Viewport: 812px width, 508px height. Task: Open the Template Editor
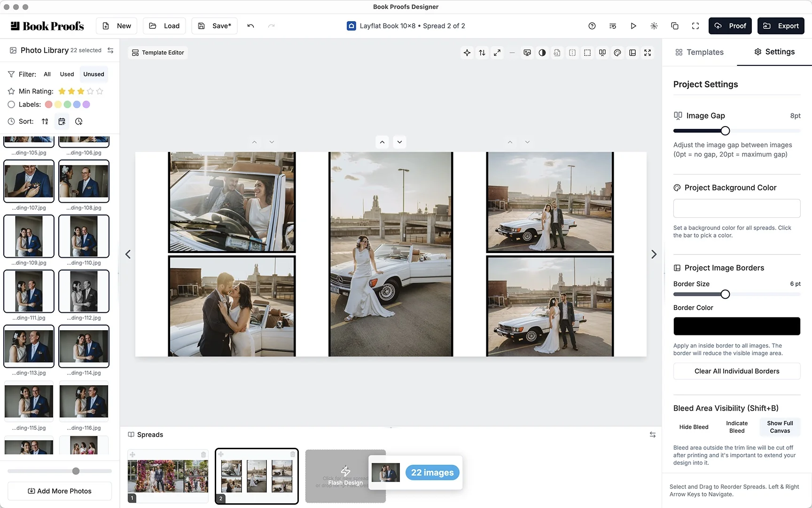tap(157, 52)
